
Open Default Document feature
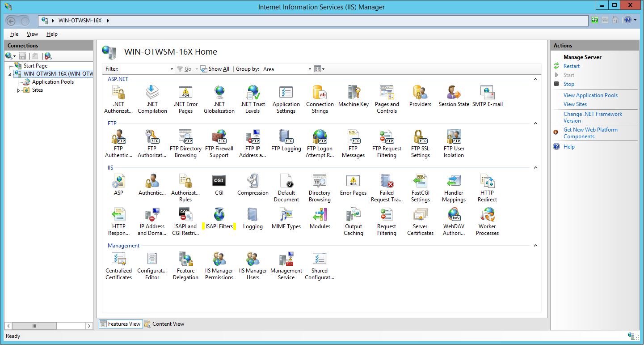pyautogui.click(x=286, y=187)
